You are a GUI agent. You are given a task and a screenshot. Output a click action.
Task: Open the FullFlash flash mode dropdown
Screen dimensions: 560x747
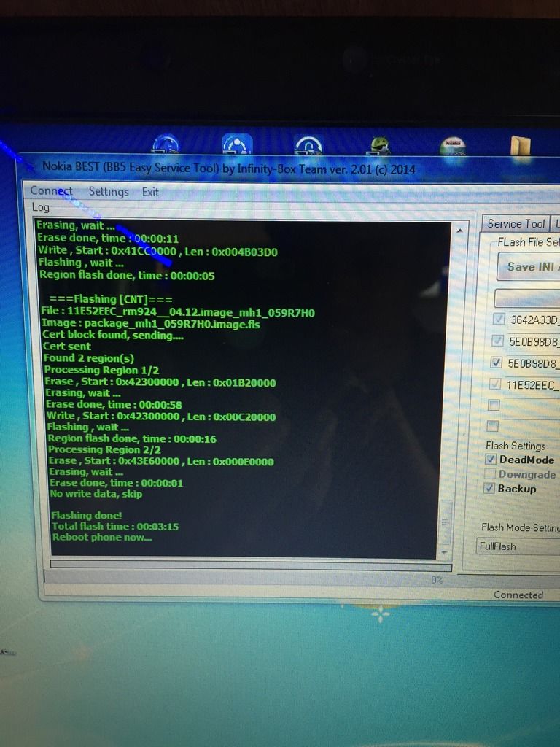518,546
